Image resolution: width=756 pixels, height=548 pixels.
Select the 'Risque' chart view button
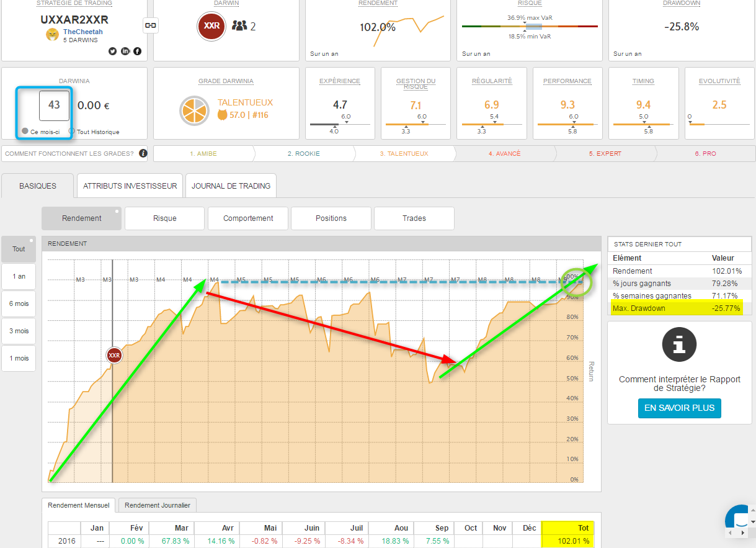pos(164,218)
